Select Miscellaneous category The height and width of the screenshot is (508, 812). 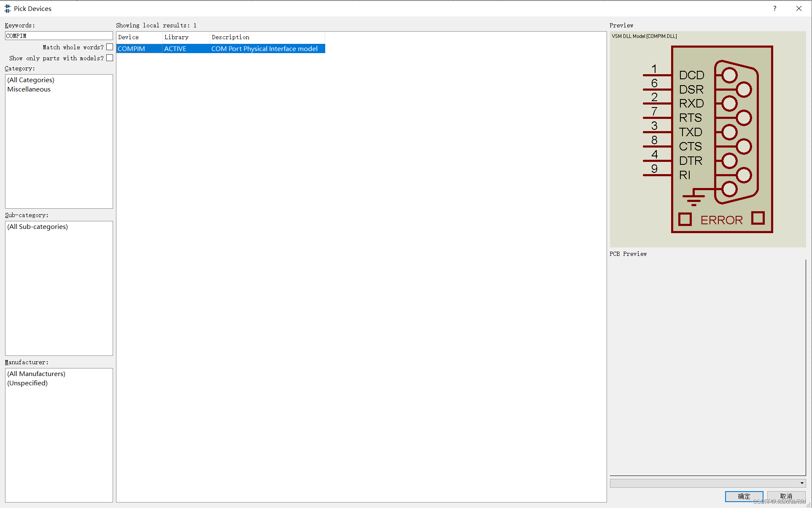[29, 89]
